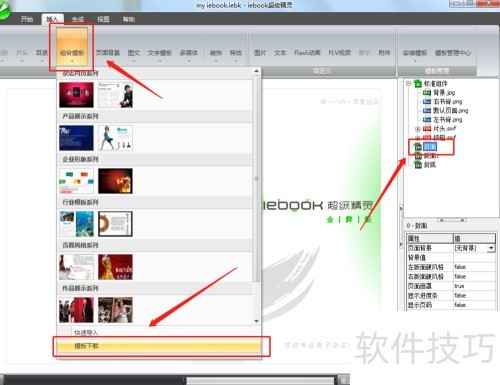Expand the 片头.swf tree node
Screen dimensions: 500x385
pos(417,129)
